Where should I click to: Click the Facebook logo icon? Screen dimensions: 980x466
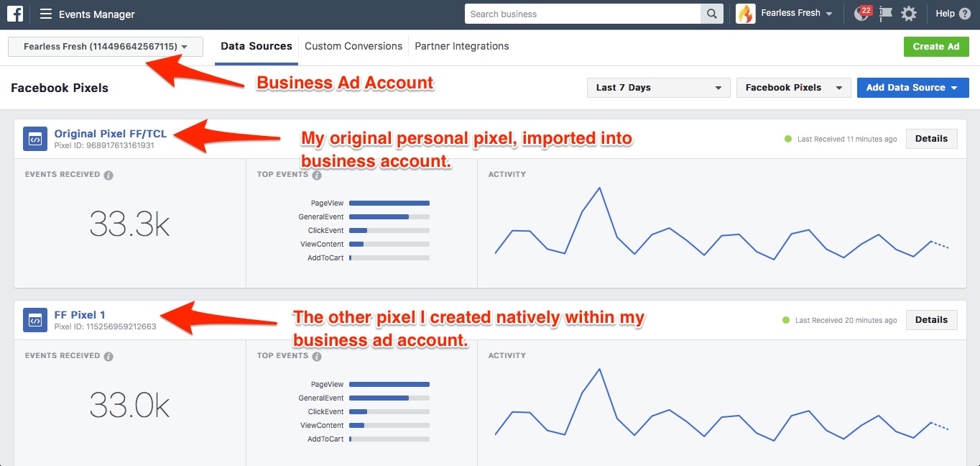[15, 14]
